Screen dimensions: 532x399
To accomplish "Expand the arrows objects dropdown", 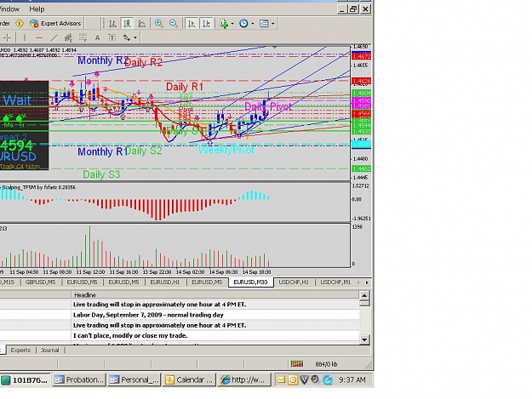I will (135, 37).
